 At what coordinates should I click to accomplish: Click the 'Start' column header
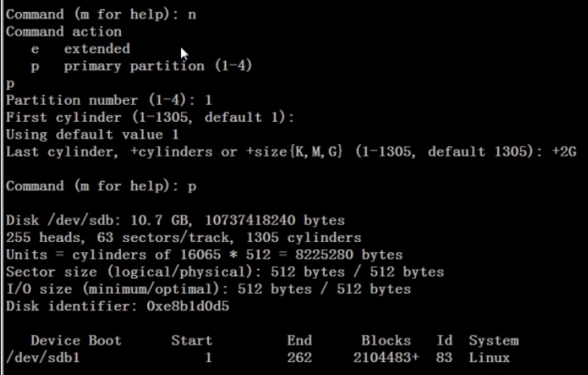click(x=191, y=341)
